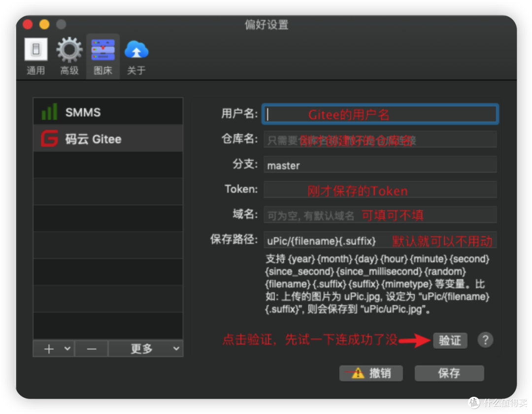Edit the 分支 branch field containing master

(x=380, y=165)
